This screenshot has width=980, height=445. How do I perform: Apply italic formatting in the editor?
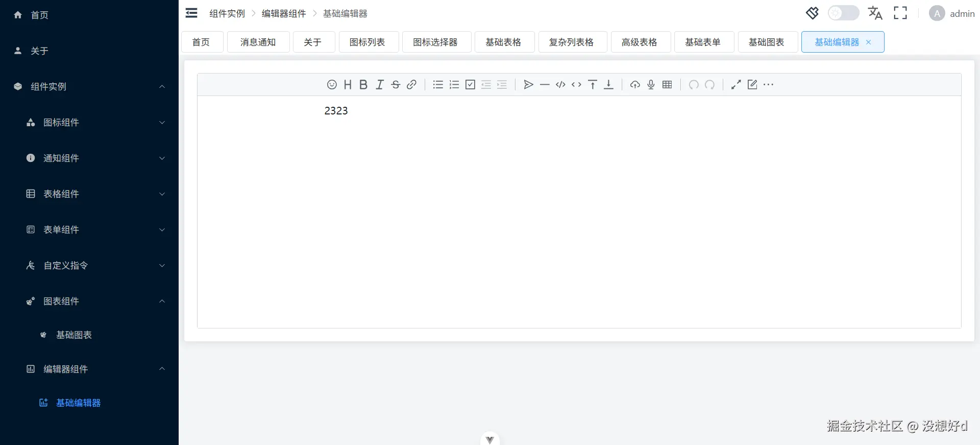(380, 85)
